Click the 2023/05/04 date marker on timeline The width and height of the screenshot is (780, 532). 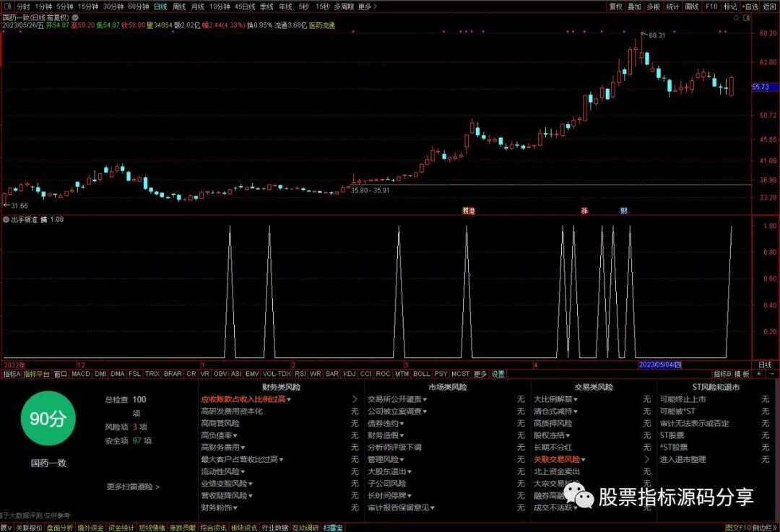point(660,365)
